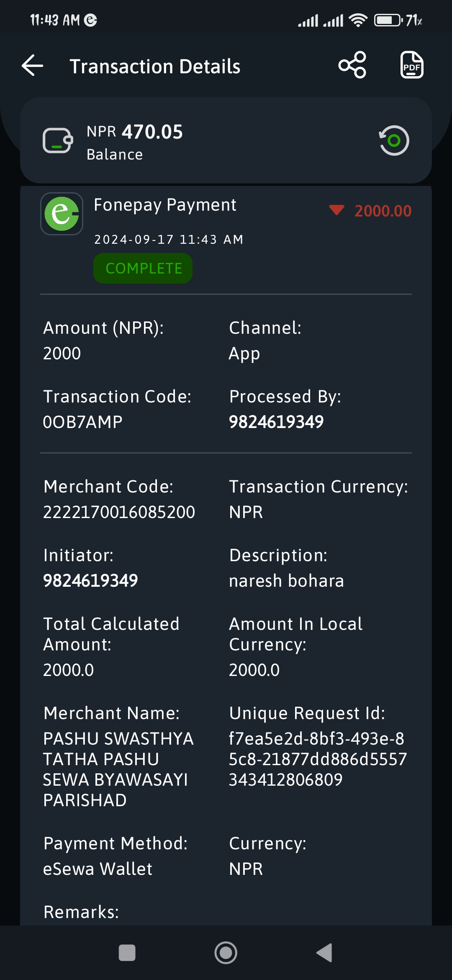Tap the Android recent apps square
Screen dimensions: 452x980
127,953
